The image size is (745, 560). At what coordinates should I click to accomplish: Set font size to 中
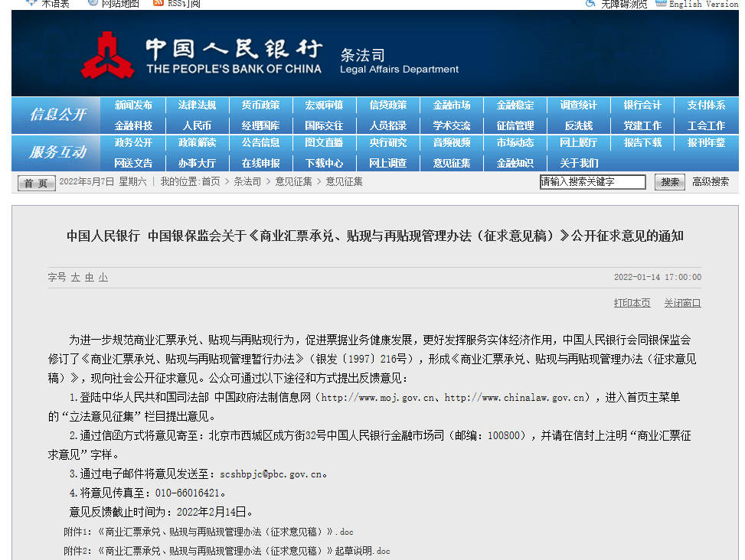point(90,277)
